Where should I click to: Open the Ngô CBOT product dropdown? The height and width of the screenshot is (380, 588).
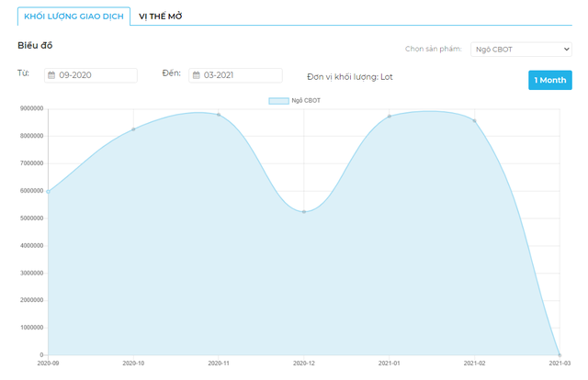521,49
